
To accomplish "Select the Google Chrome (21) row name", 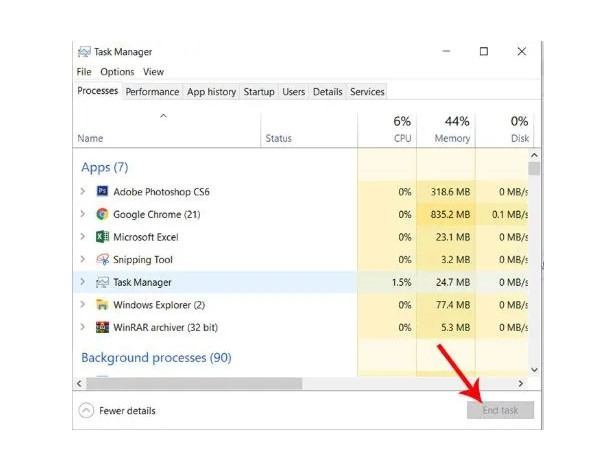I will click(x=156, y=214).
